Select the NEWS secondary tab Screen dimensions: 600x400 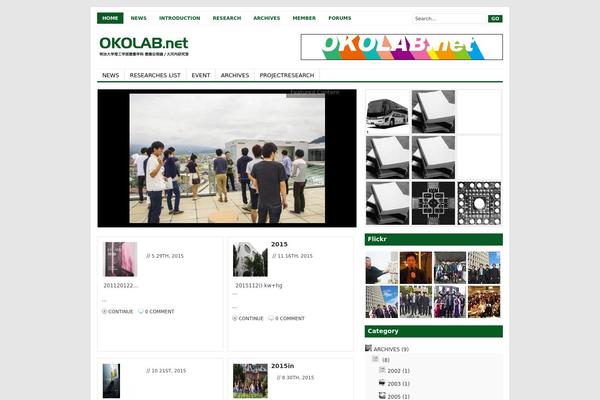click(x=111, y=75)
